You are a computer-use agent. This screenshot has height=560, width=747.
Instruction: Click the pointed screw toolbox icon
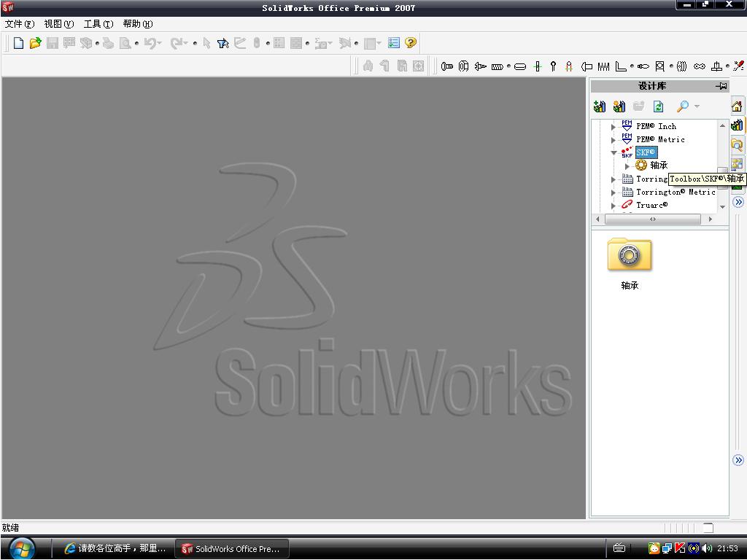tap(480, 66)
